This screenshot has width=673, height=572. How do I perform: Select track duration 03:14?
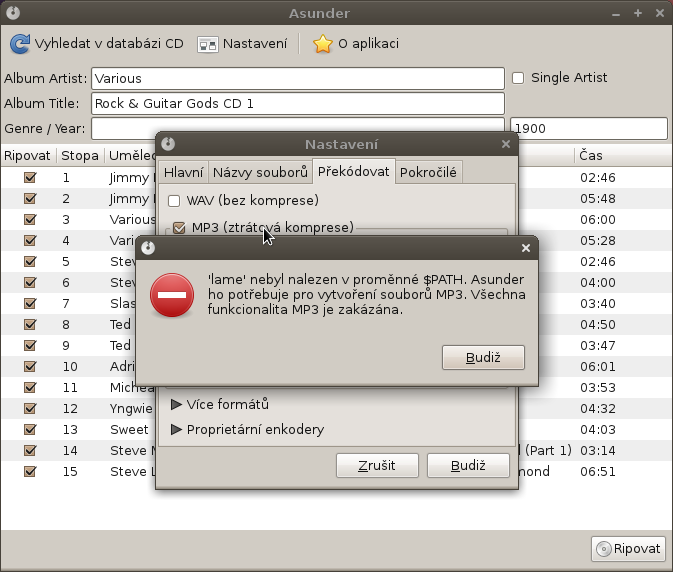(x=598, y=451)
